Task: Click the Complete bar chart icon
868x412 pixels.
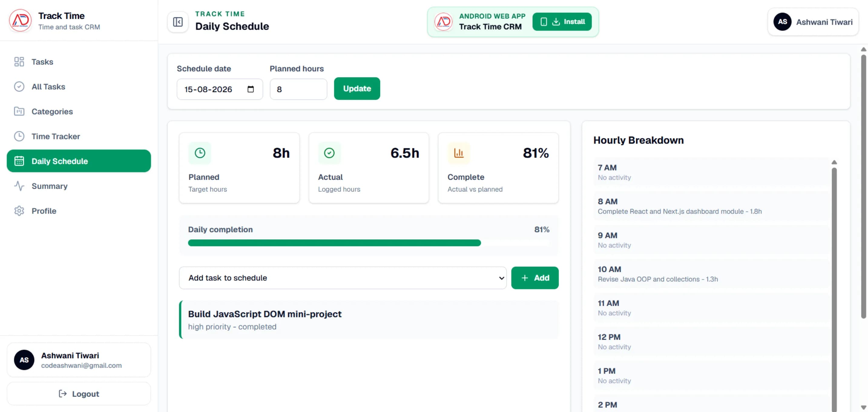Action: tap(459, 153)
